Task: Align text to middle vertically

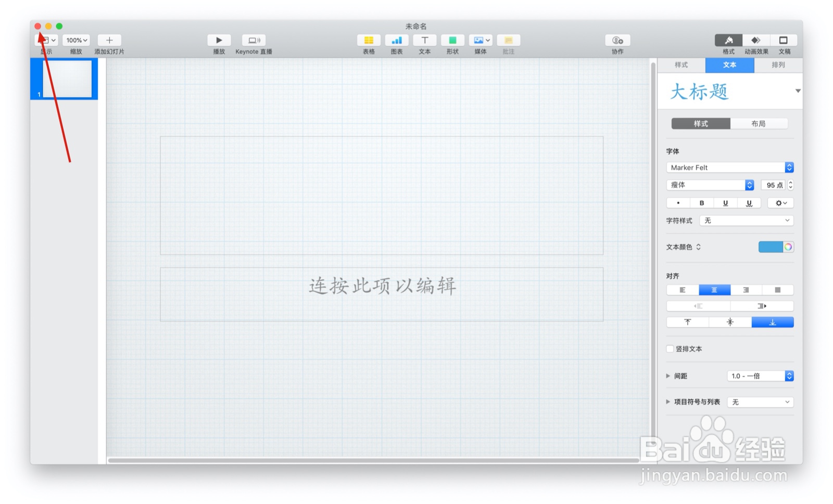Action: coord(730,322)
